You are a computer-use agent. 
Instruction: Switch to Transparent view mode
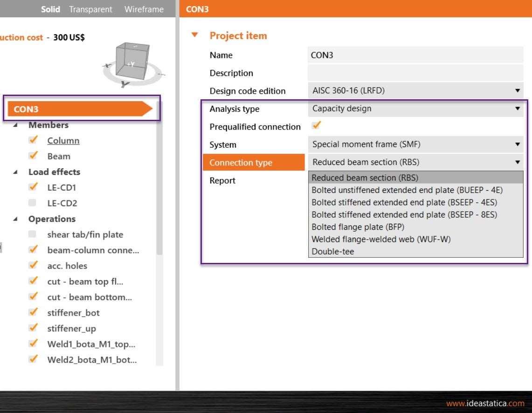point(90,9)
